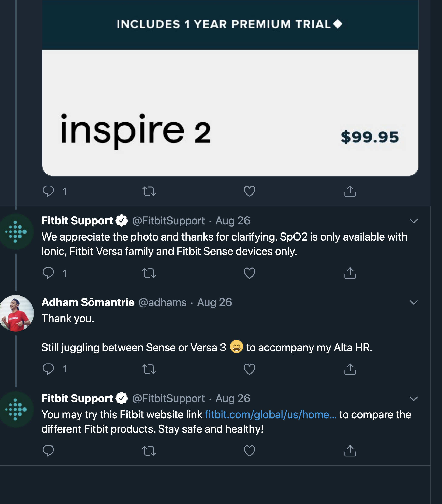
Task: Open chevron menu on Fitbit's link tweet
Action: 414,399
